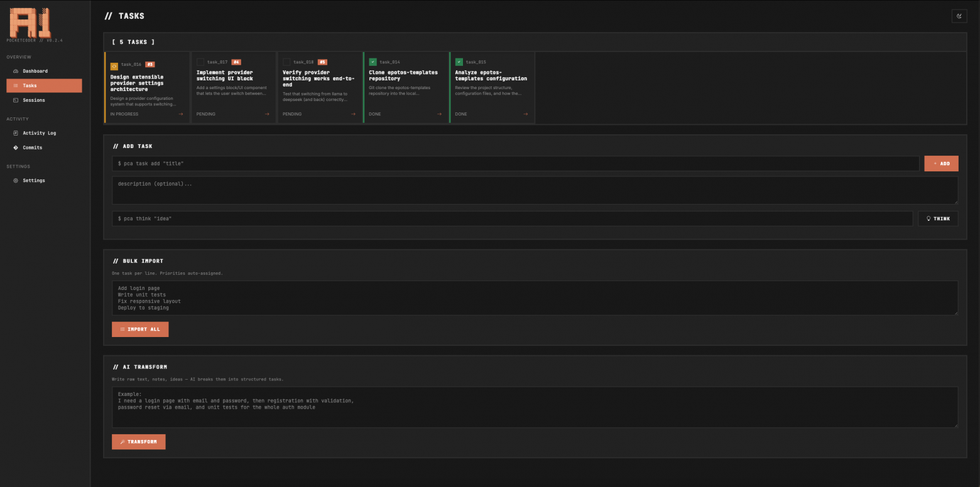Open the 'Verify provider switching works end-to-end' title
Image resolution: width=980 pixels, height=487 pixels.
318,78
